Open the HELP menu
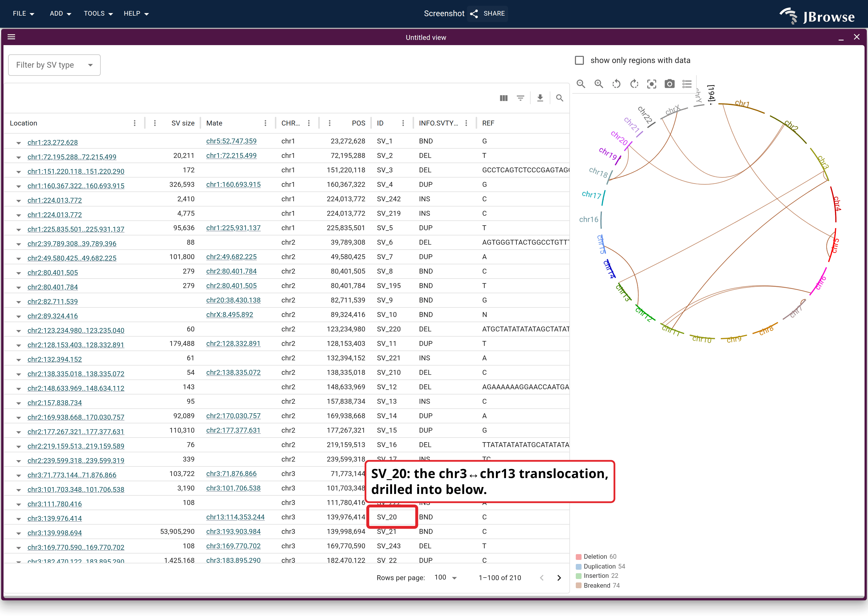 [136, 14]
